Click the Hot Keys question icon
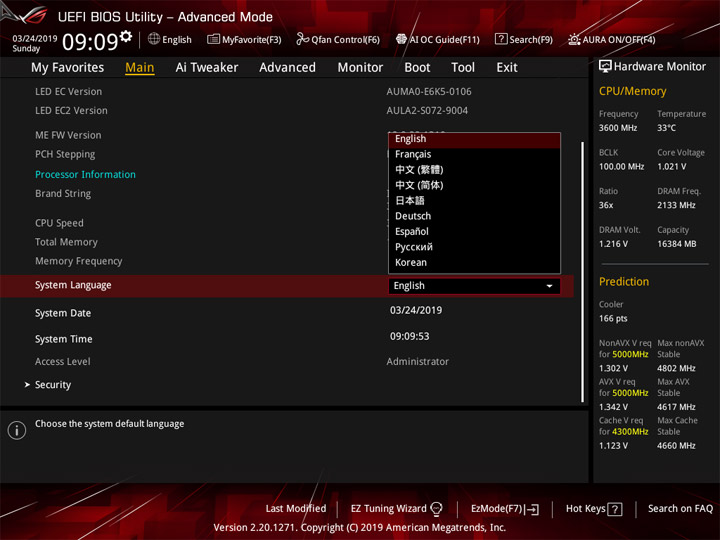Viewport: 720px width, 540px height. coord(615,509)
